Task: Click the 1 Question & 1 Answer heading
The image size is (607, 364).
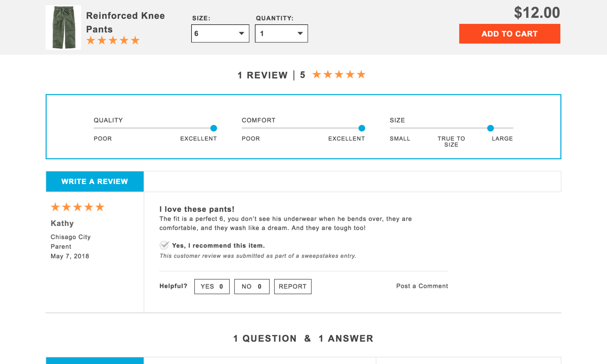Action: click(x=303, y=339)
